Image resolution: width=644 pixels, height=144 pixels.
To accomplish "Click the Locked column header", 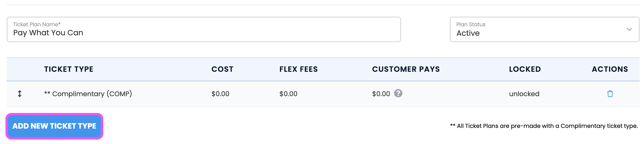I will pyautogui.click(x=525, y=69).
